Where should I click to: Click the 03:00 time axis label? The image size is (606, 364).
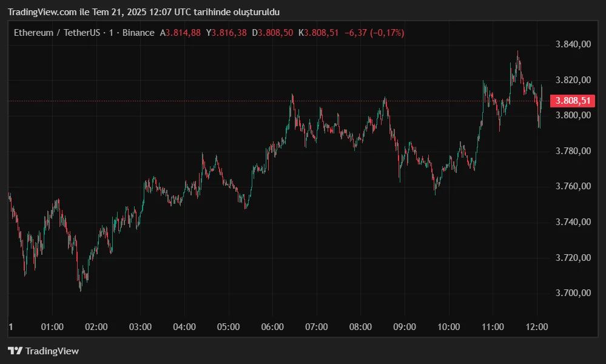tap(140, 327)
